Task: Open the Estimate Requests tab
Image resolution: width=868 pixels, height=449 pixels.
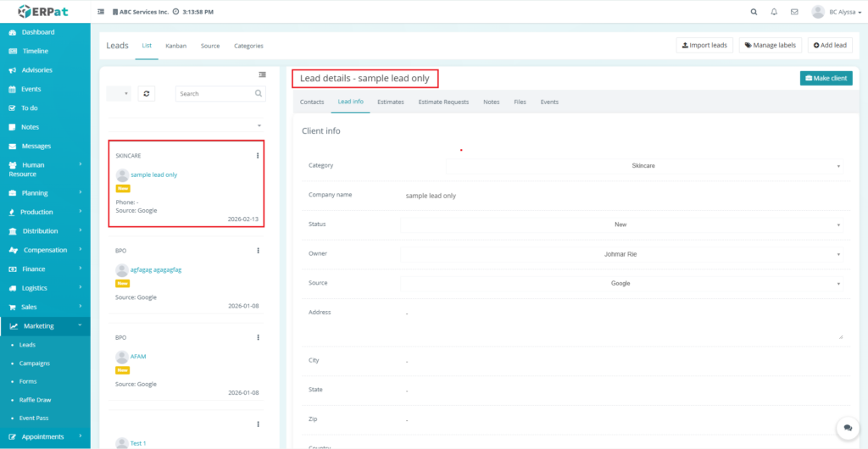Action: pyautogui.click(x=443, y=102)
